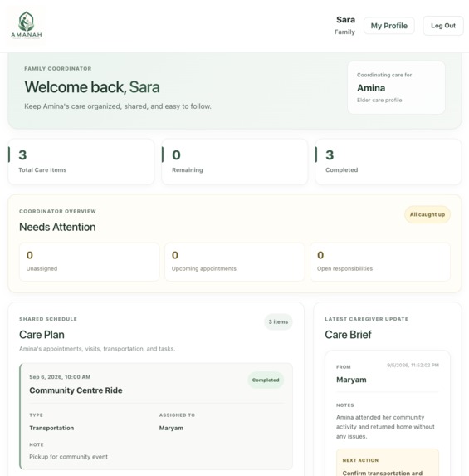
Task: Click the COORDINATOR OVERVIEW label
Action: pyautogui.click(x=57, y=211)
